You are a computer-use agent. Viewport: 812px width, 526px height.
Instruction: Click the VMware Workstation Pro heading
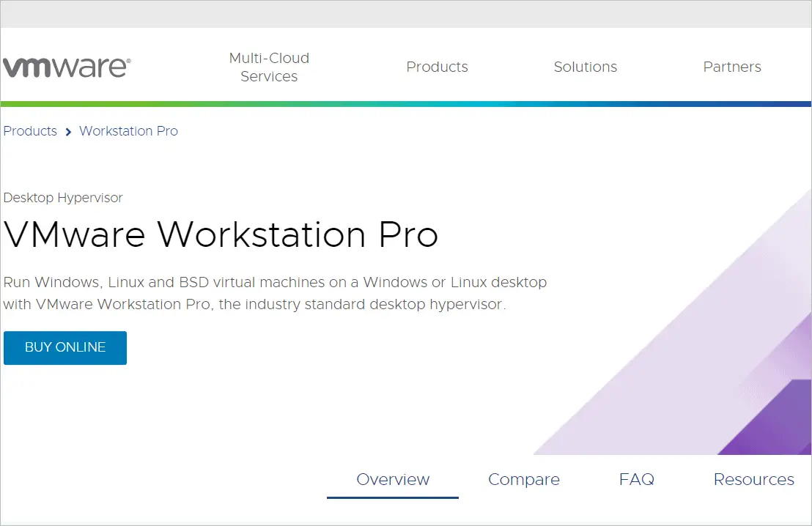(221, 234)
